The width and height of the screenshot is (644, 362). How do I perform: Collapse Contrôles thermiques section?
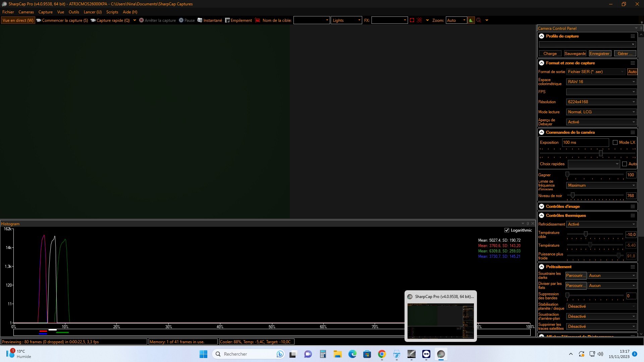pyautogui.click(x=541, y=216)
